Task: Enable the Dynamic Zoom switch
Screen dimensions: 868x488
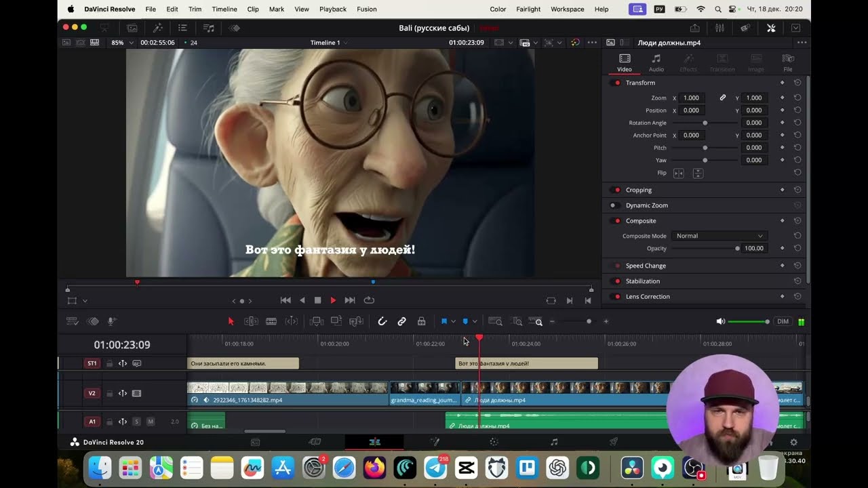Action: point(614,205)
